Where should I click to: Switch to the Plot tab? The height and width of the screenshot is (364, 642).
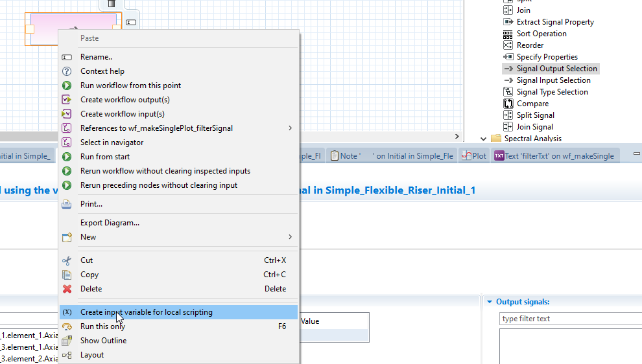point(475,156)
